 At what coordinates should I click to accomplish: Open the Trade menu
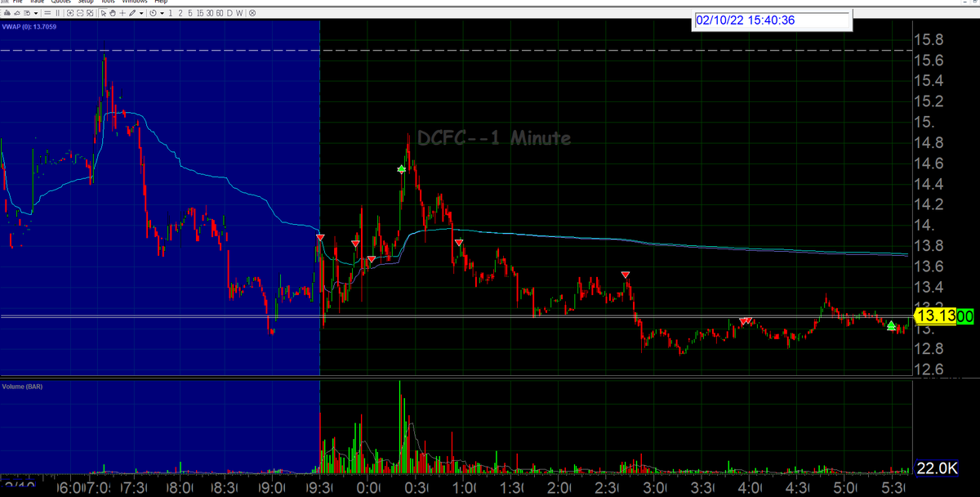point(38,2)
